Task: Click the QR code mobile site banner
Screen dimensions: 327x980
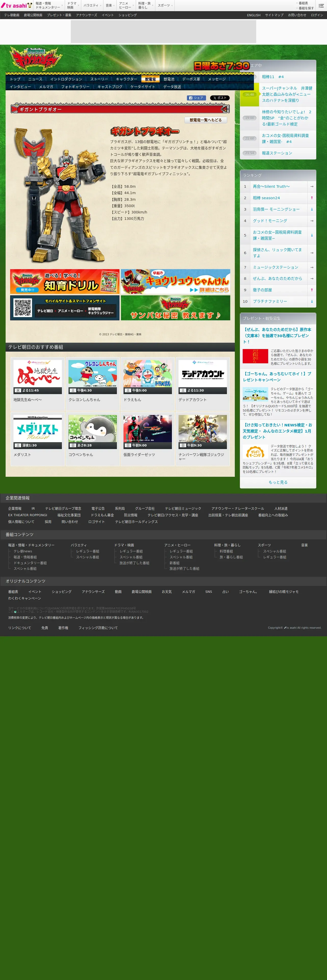Action: [65, 308]
